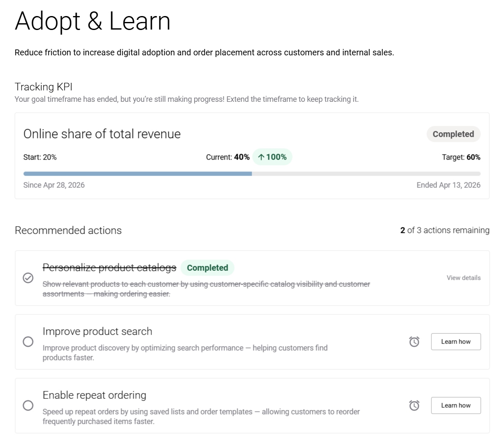Mark Improve product search as complete
The image size is (504, 444).
point(28,342)
